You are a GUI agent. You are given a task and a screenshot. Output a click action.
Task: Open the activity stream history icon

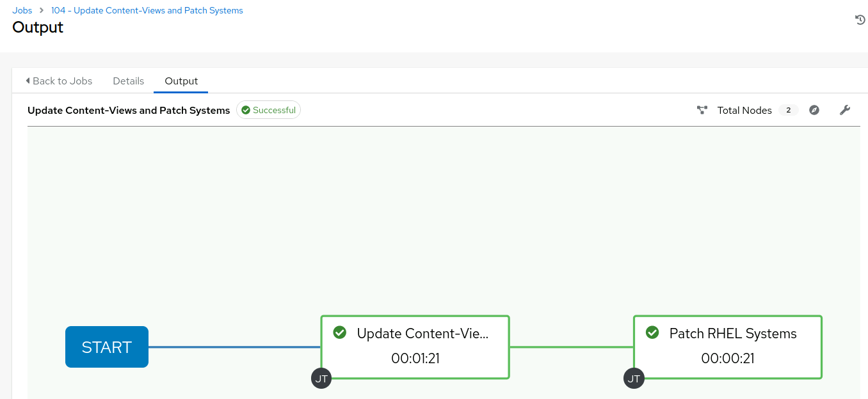(860, 20)
